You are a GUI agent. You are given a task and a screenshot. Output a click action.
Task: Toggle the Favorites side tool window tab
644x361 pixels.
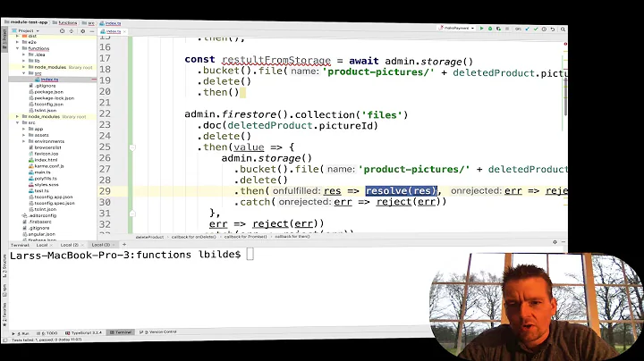(x=4, y=315)
